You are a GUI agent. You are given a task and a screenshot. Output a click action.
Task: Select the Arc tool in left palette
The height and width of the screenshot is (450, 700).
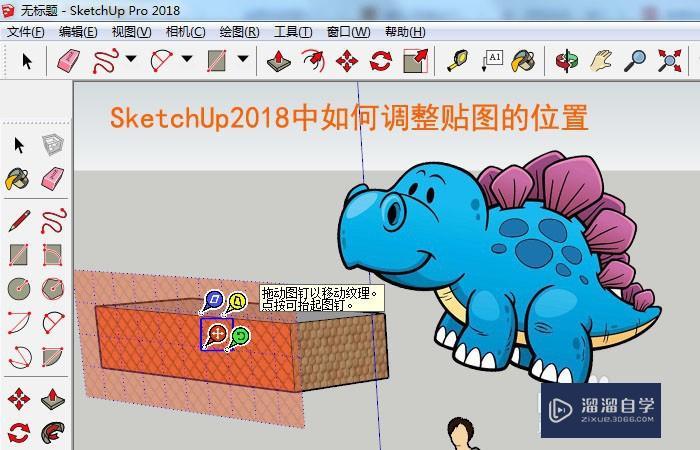[x=19, y=322]
